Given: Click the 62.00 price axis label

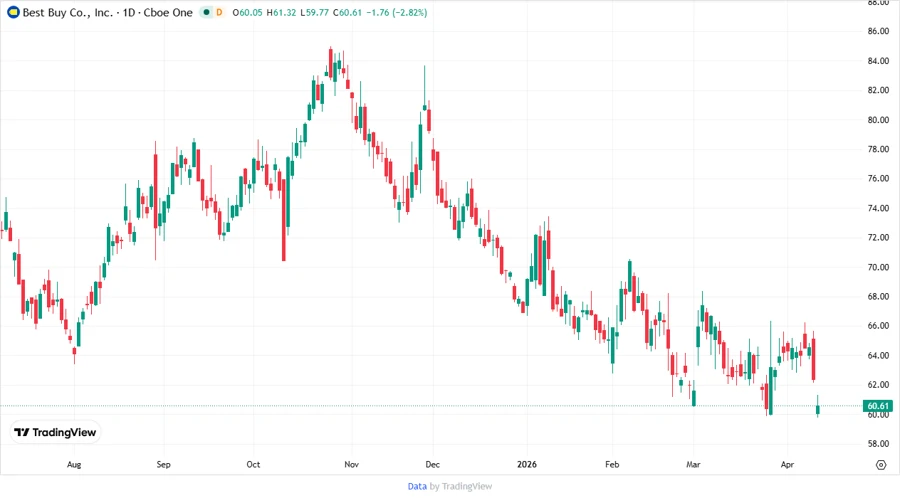Looking at the screenshot, I should 878,385.
